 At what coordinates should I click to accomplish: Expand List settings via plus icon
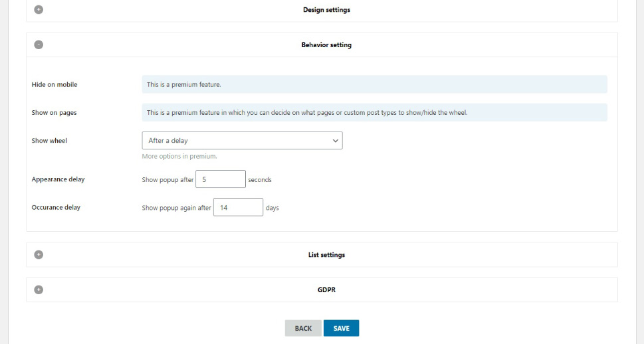tap(39, 254)
